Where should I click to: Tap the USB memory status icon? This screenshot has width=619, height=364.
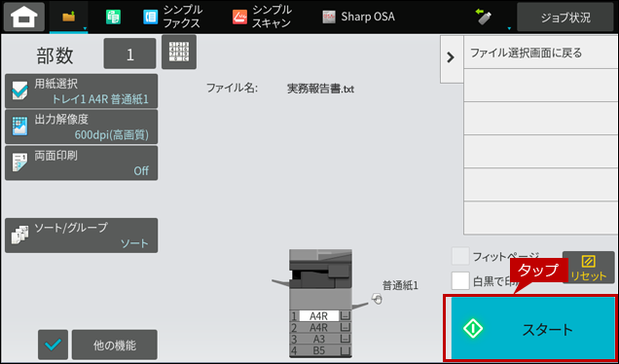[x=484, y=17]
